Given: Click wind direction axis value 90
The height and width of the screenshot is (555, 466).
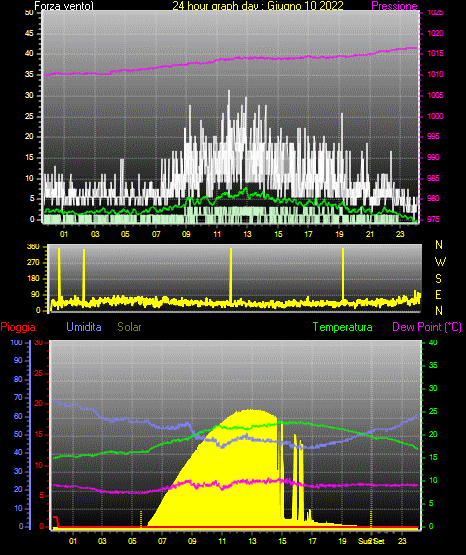Looking at the screenshot, I should (35, 294).
